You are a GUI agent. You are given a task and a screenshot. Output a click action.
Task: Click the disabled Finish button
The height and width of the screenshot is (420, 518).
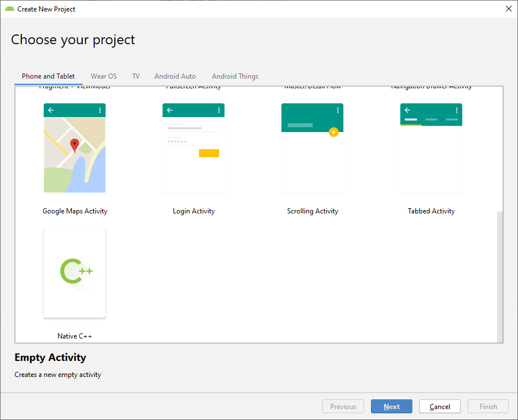pos(488,406)
